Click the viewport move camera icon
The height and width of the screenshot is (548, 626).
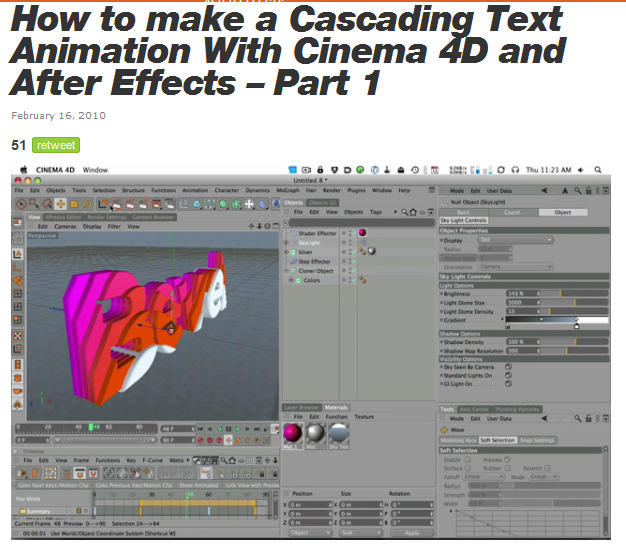251,226
